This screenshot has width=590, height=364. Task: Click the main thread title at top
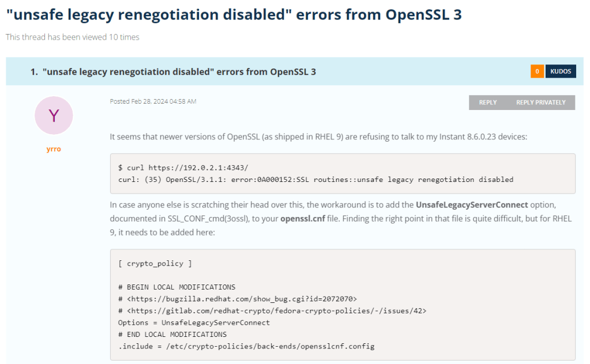click(x=234, y=15)
